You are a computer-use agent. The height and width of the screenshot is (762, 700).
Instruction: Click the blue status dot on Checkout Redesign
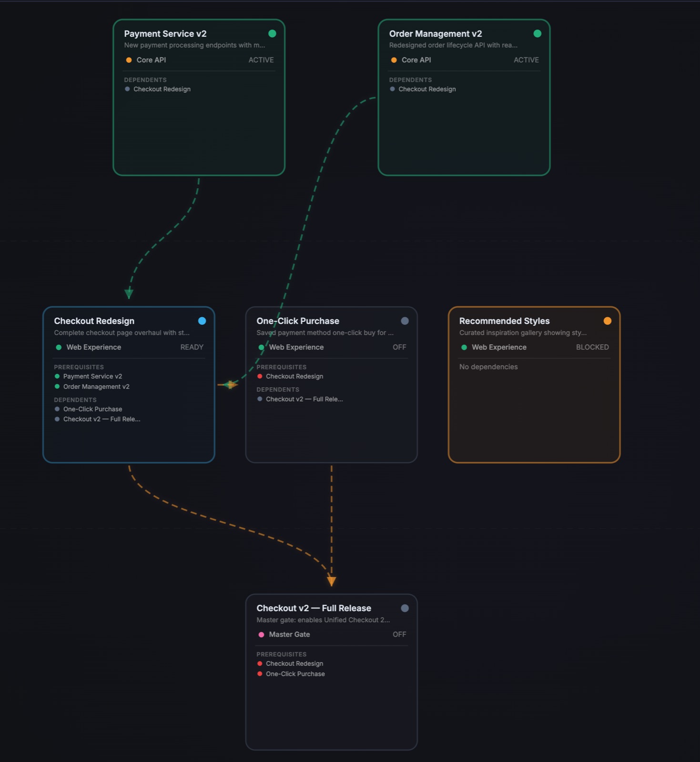202,321
